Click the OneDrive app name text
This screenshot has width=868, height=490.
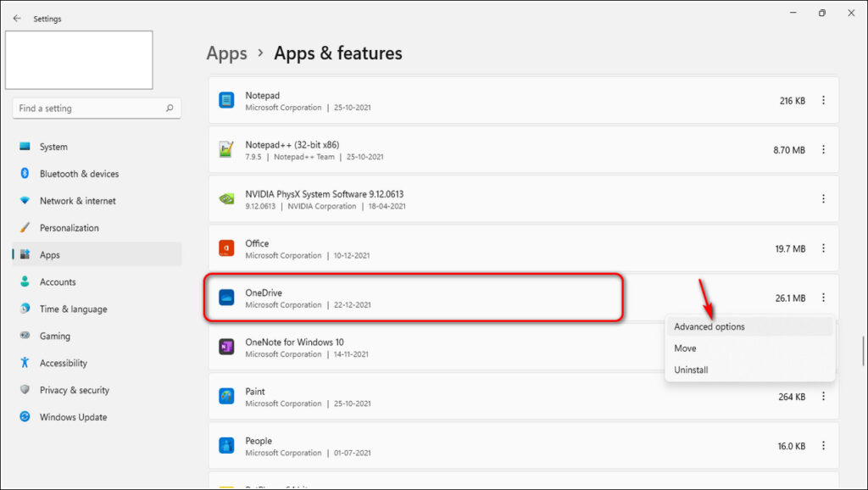click(264, 292)
